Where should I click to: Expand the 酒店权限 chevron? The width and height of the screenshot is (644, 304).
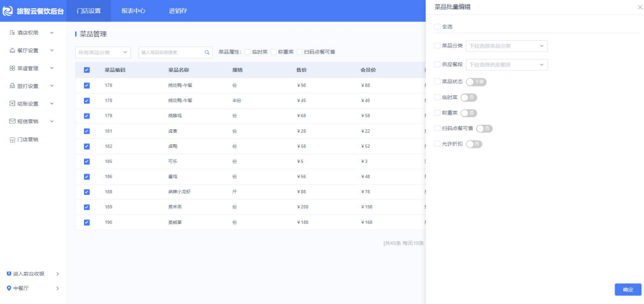click(52, 33)
